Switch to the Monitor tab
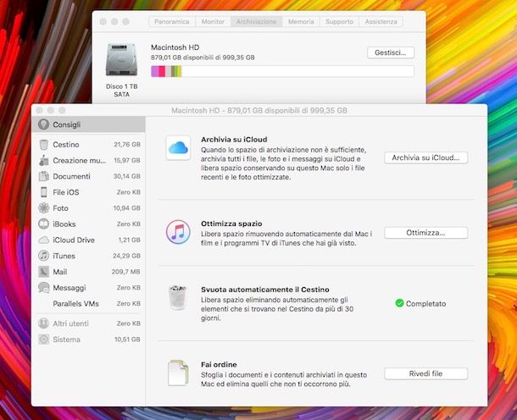 [x=213, y=22]
